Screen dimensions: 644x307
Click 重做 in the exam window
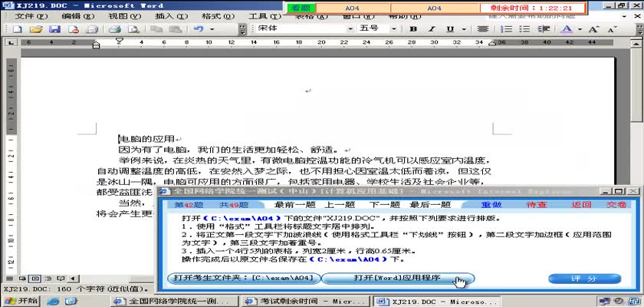tap(491, 205)
